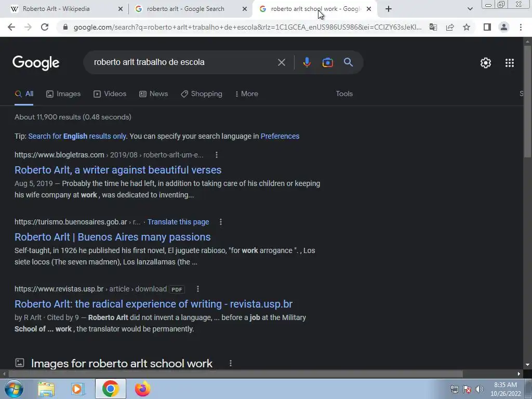This screenshot has width=532, height=399.
Task: Open Firefox from the taskbar
Action: click(142, 389)
